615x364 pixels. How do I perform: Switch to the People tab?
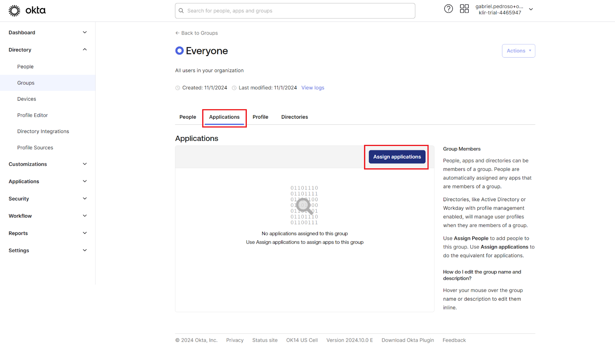[x=188, y=117]
